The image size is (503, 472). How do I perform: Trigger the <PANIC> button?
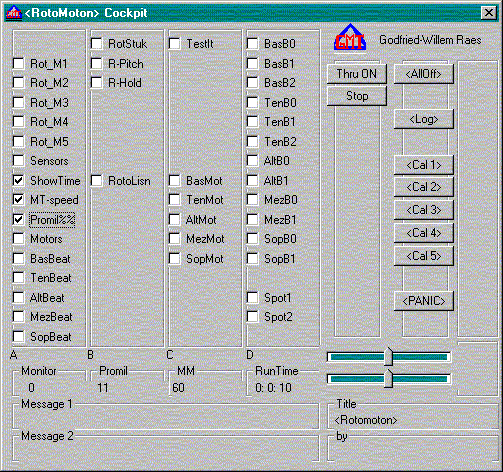[424, 301]
